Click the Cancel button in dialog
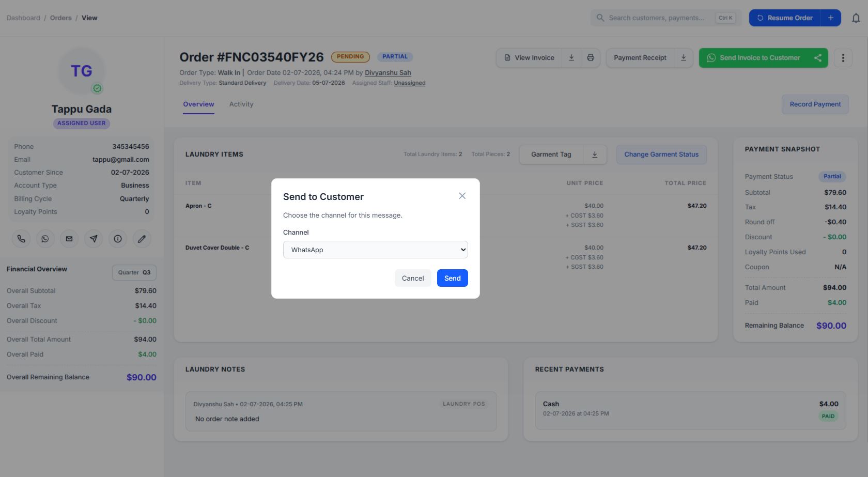 click(413, 278)
